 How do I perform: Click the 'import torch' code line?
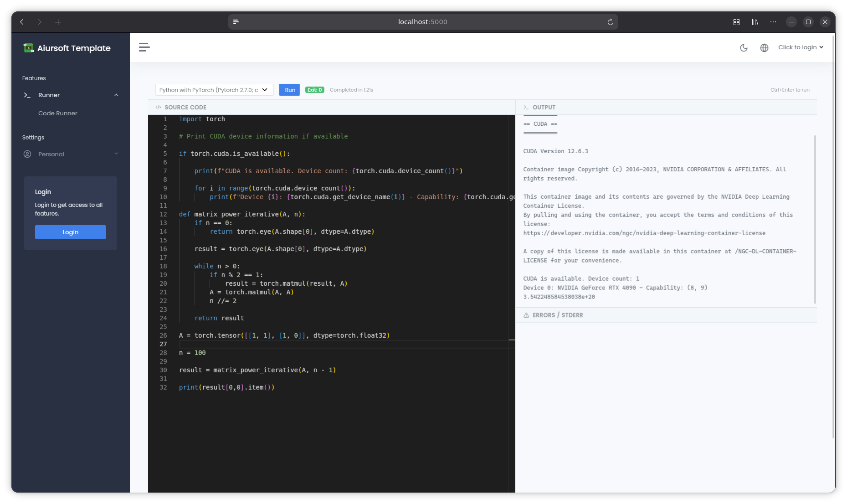202,119
